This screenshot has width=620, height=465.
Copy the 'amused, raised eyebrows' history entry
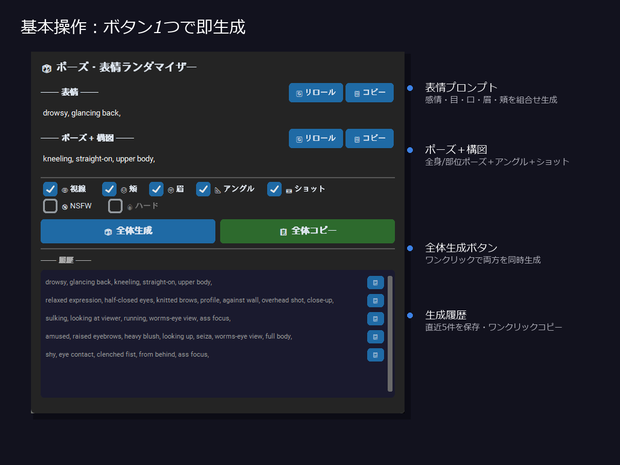(375, 337)
